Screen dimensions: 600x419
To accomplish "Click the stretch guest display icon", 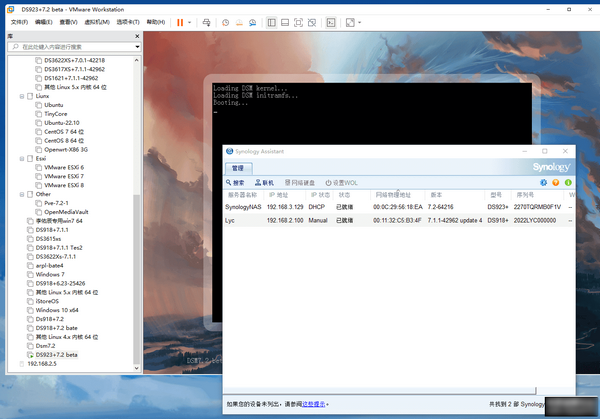I will point(350,23).
